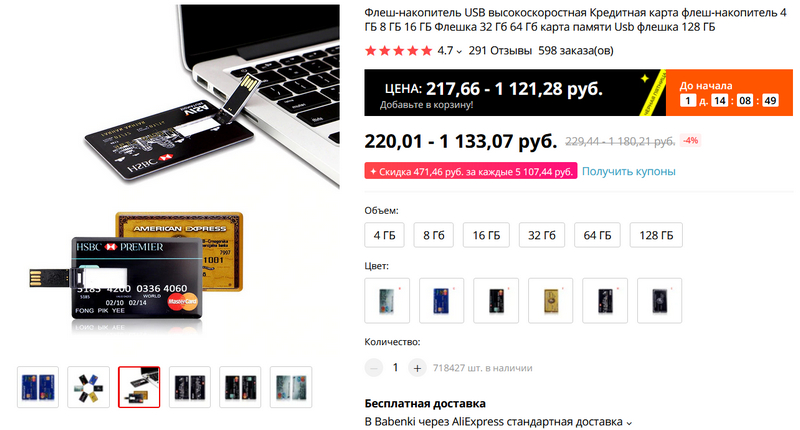Expand the AliExpress standard delivery options

[629, 422]
